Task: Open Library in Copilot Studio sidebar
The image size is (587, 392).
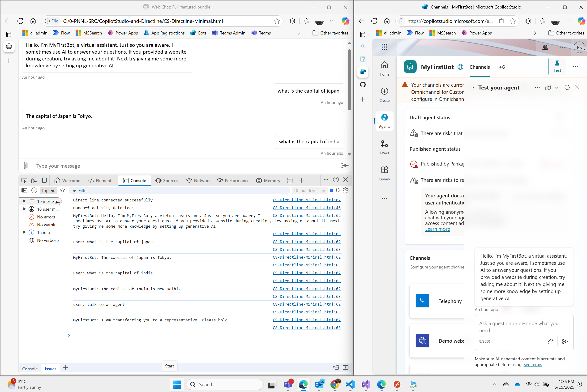Action: pyautogui.click(x=384, y=173)
